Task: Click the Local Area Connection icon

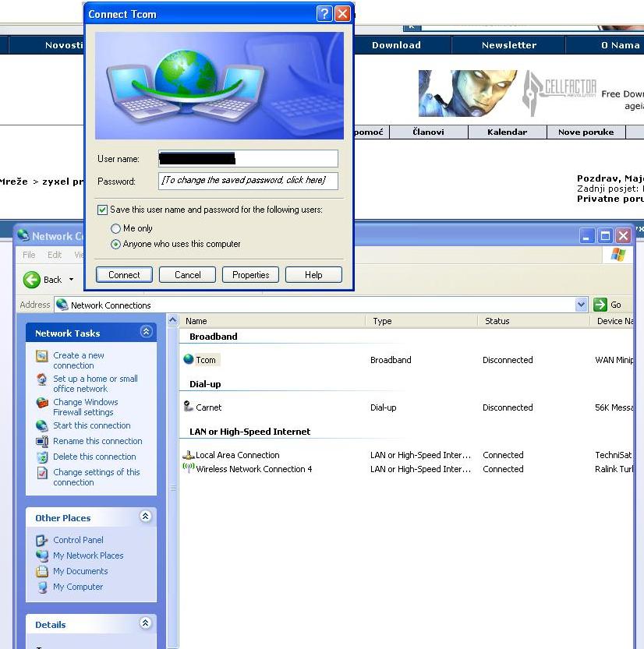Action: click(188, 455)
